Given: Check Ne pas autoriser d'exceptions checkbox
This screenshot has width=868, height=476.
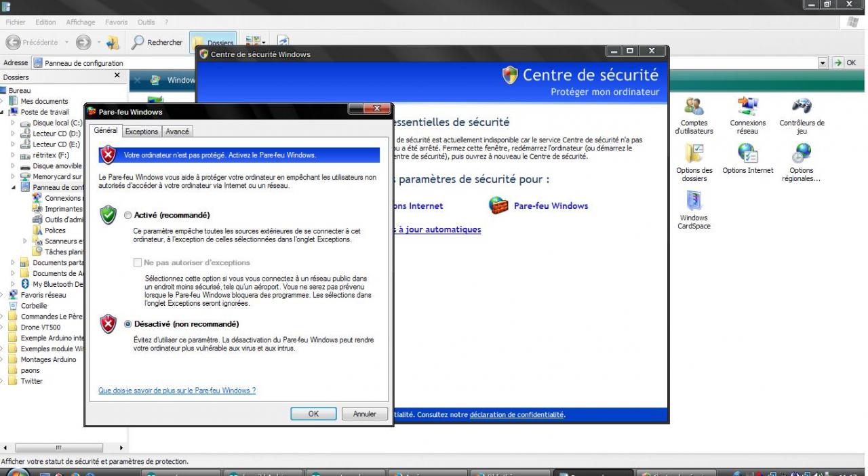Looking at the screenshot, I should coord(138,262).
